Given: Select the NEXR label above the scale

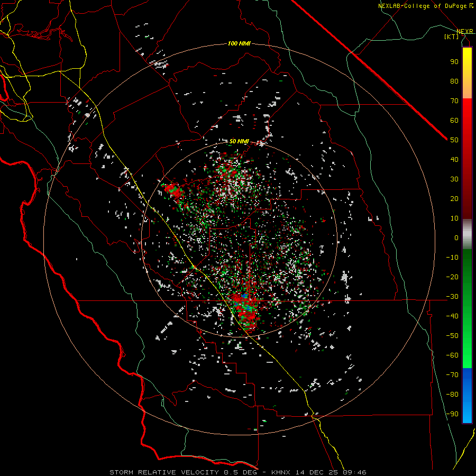Looking at the screenshot, I should (465, 32).
